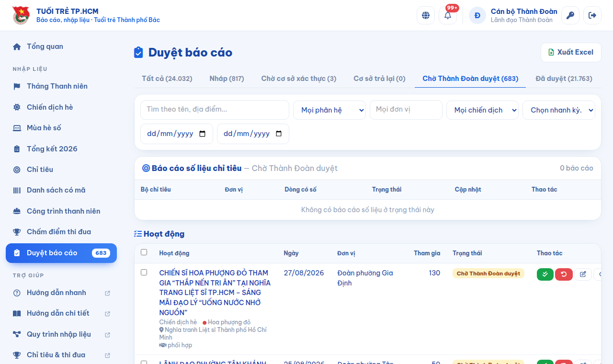Open external link icon for Hướng dẫn nhanh

(x=107, y=293)
